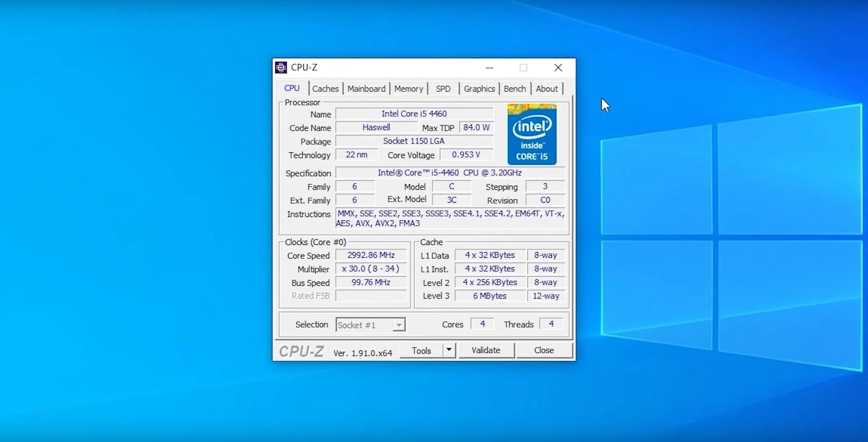Click the Model value C
868x442 pixels.
tap(452, 187)
